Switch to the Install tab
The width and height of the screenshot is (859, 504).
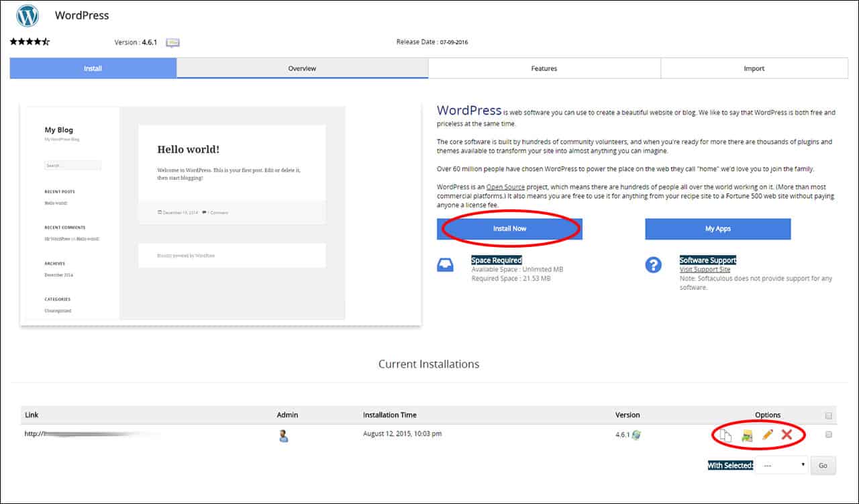(93, 68)
